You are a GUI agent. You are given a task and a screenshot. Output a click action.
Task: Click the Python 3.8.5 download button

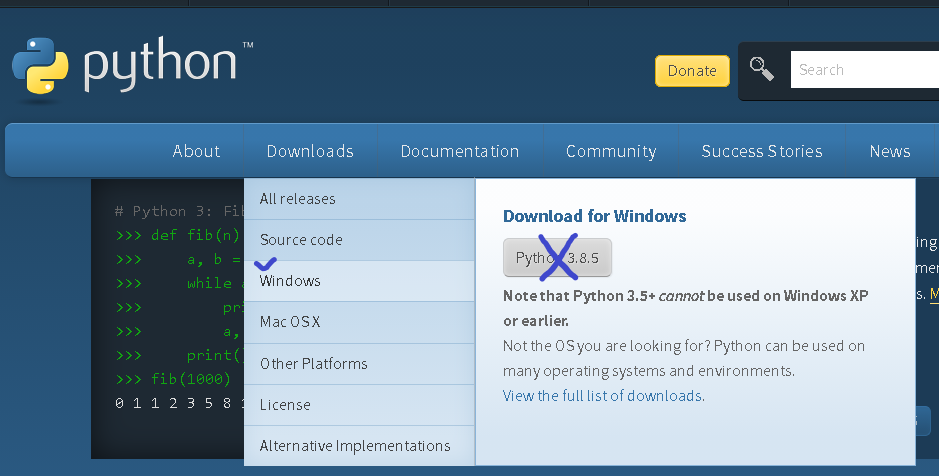[557, 257]
